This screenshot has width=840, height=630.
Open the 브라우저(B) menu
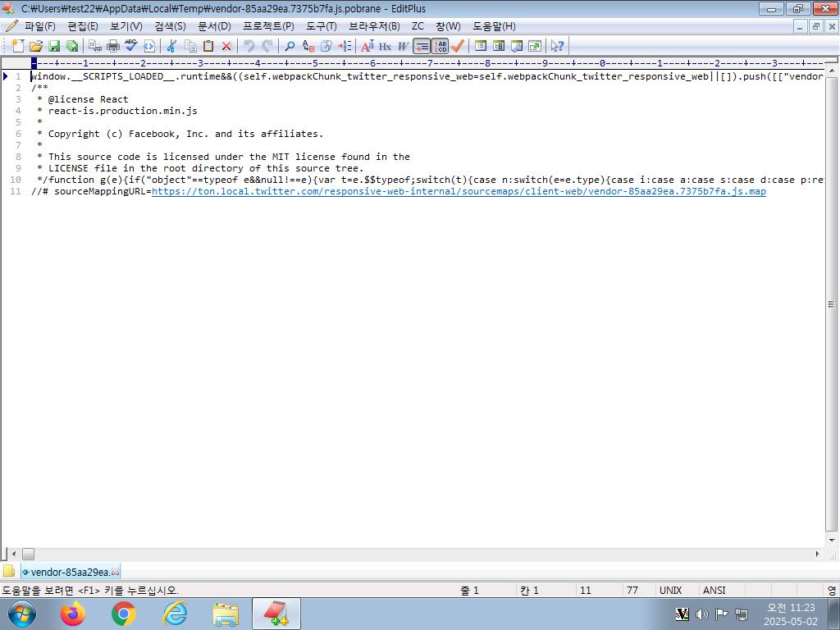pos(374,26)
